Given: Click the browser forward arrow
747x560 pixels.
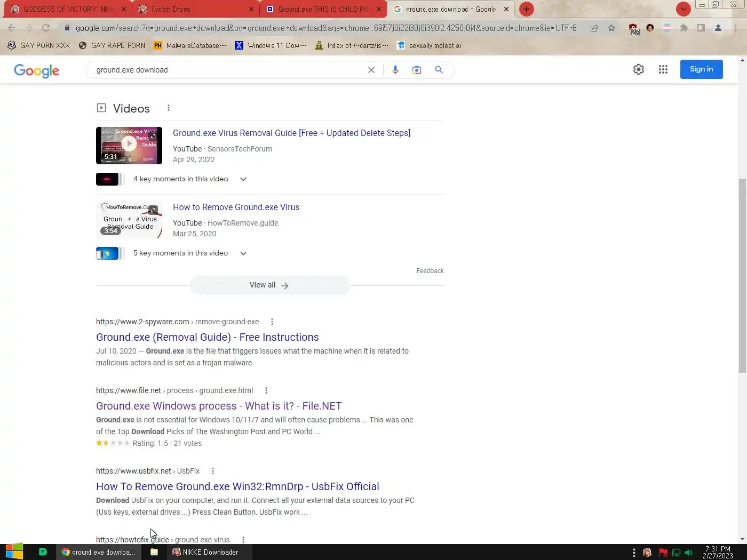Looking at the screenshot, I should coord(29,28).
